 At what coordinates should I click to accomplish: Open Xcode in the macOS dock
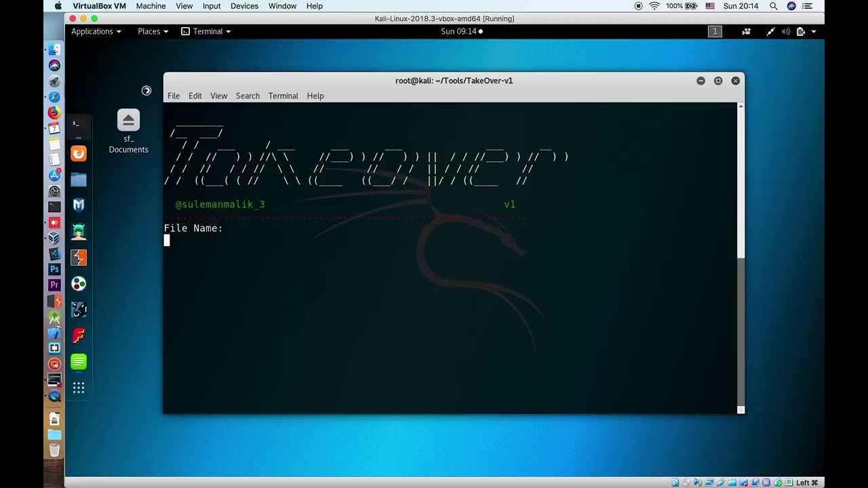tap(54, 332)
